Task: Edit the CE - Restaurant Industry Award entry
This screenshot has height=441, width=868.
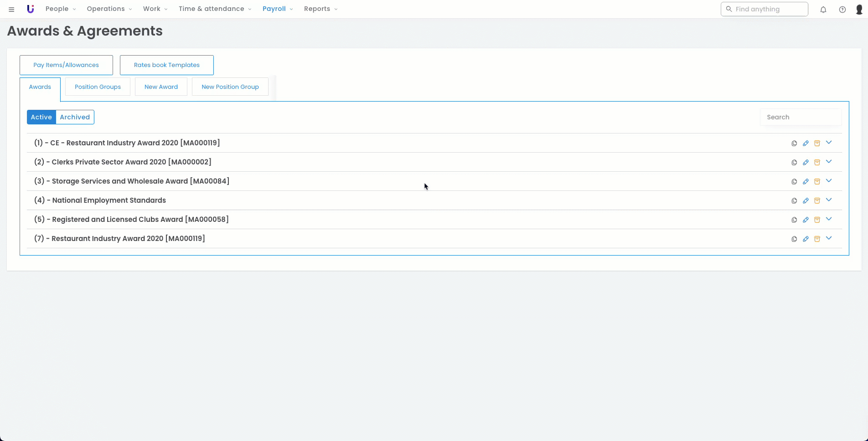Action: pyautogui.click(x=806, y=144)
